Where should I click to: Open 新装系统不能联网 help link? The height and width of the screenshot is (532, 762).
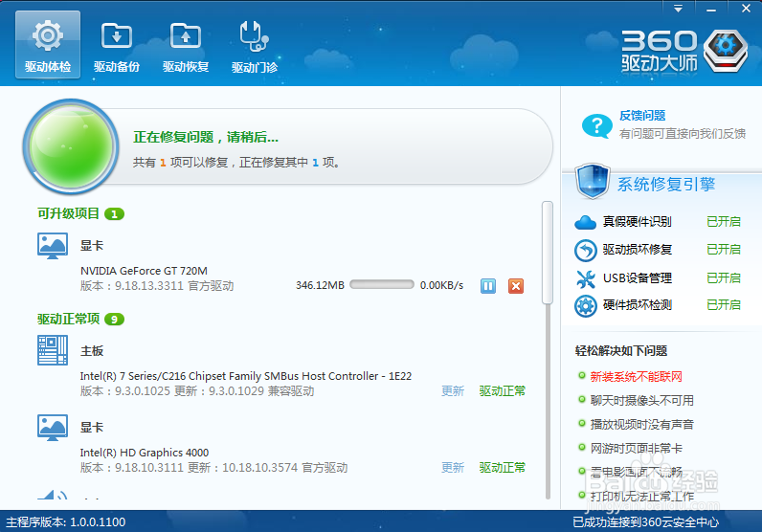636,377
